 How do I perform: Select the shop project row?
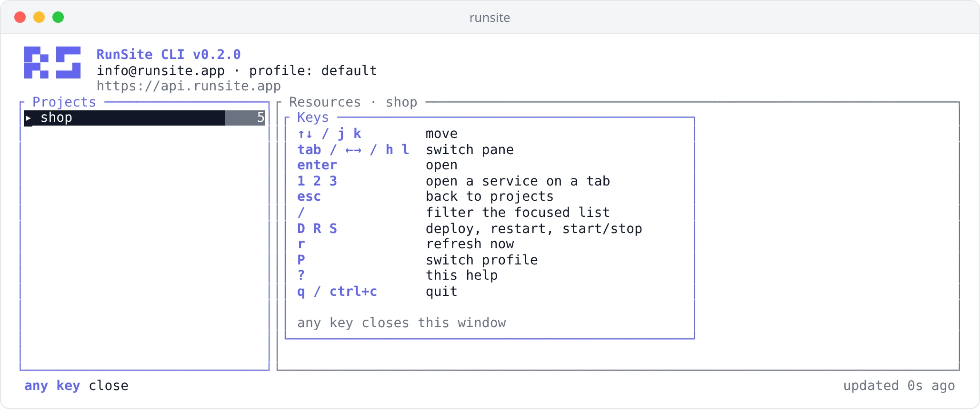click(144, 118)
